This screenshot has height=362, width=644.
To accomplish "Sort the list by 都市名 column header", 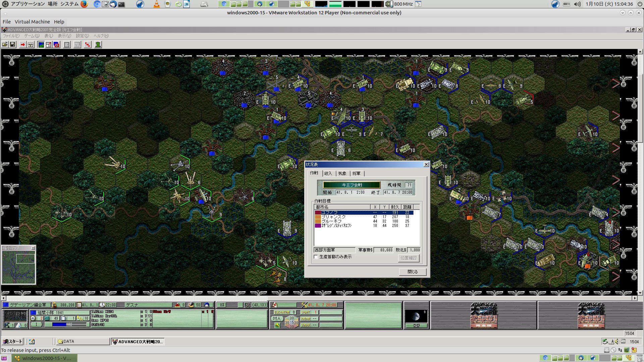I will pyautogui.click(x=342, y=207).
